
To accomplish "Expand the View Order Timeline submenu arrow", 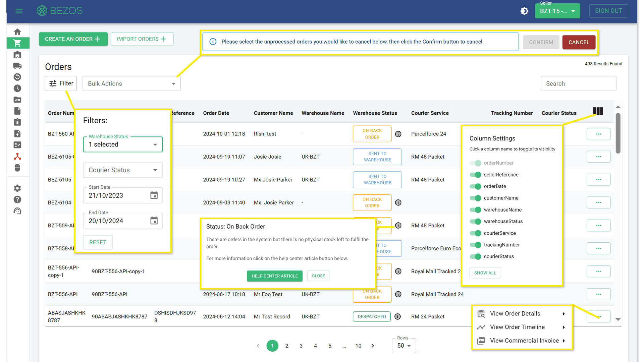I will (x=564, y=327).
